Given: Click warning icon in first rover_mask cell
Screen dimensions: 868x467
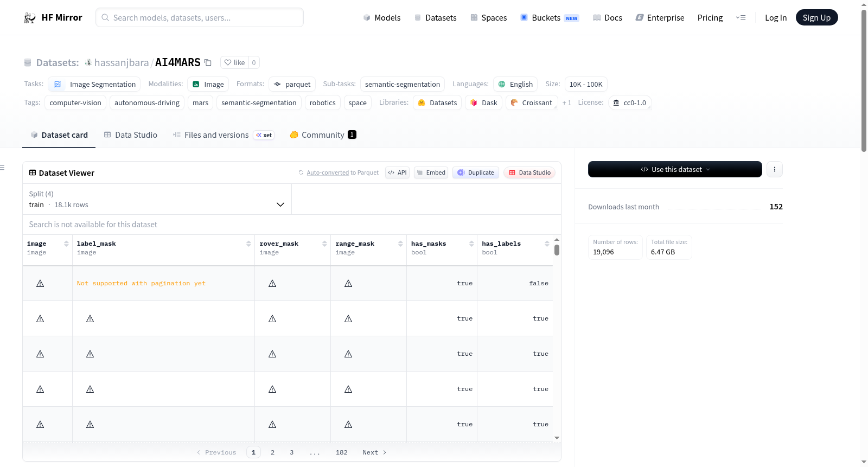Looking at the screenshot, I should [x=272, y=283].
